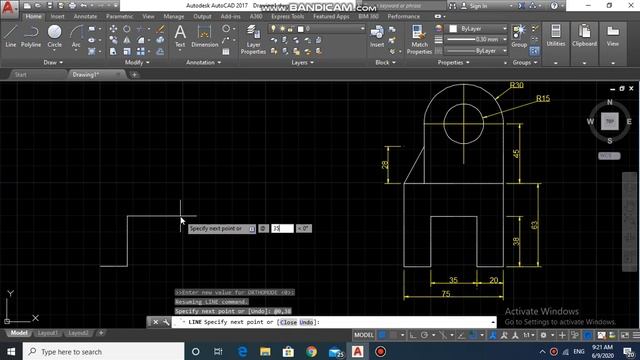640x360 pixels.
Task: Toggle layer freeze sun icon in the layer dropdown
Action: point(282,29)
